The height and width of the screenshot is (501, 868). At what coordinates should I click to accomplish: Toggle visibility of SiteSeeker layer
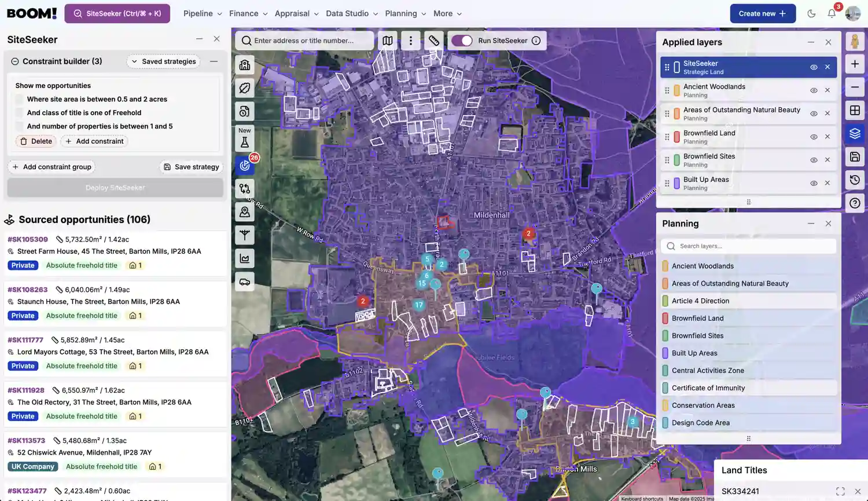click(x=814, y=67)
